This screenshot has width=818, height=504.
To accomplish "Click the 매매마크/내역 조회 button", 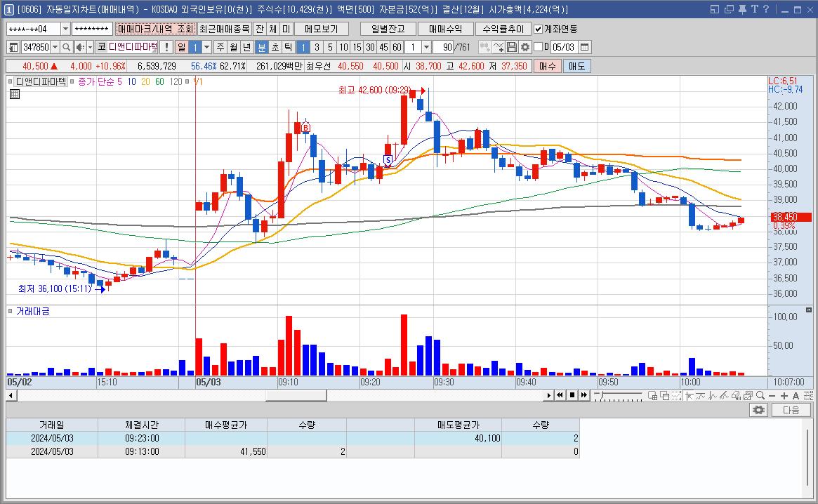I will 155,29.
